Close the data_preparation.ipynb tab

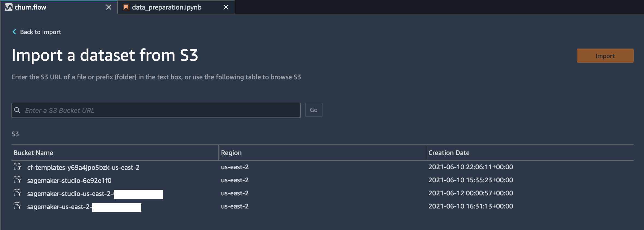pos(226,7)
